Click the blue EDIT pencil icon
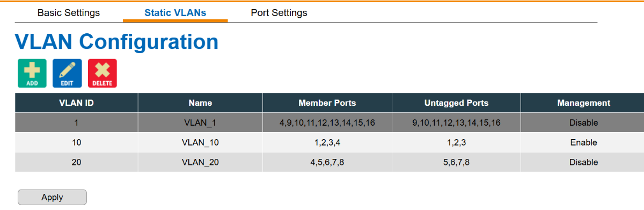 67,73
